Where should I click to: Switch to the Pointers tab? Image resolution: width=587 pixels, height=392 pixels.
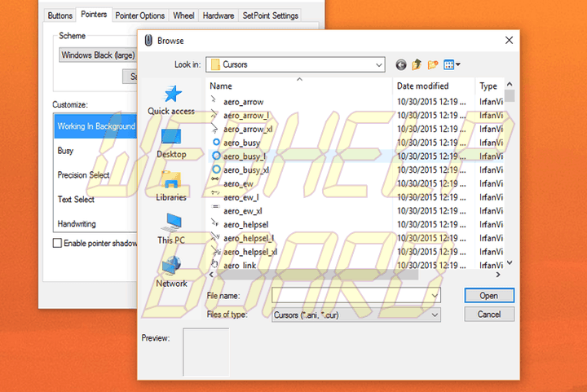pyautogui.click(x=94, y=15)
